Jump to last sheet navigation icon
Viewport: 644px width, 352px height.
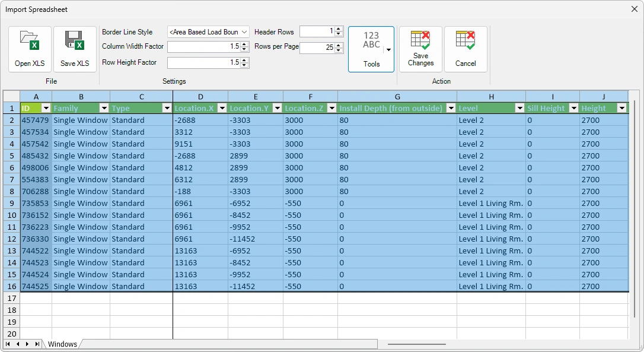click(x=37, y=344)
